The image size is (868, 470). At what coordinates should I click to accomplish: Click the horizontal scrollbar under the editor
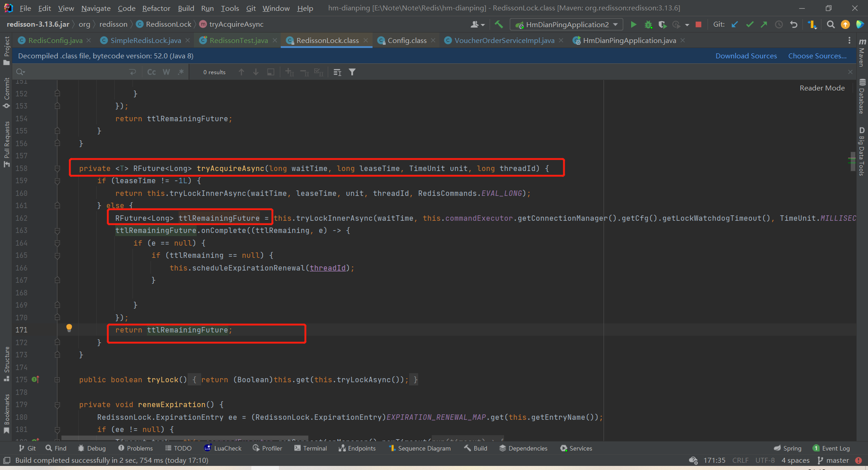tap(184, 438)
